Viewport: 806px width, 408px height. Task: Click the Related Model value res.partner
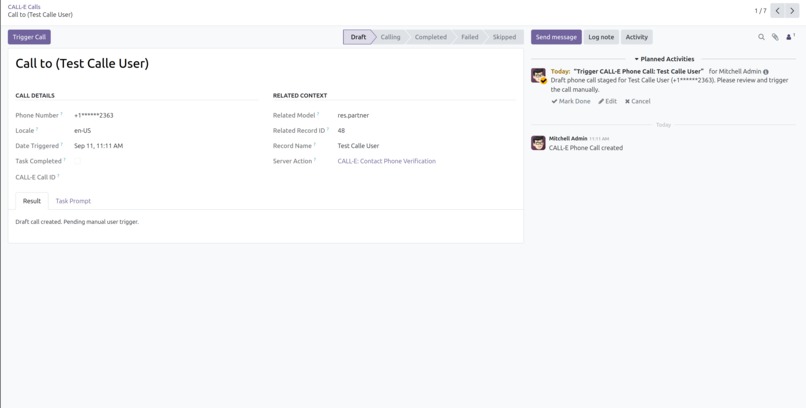tap(353, 116)
